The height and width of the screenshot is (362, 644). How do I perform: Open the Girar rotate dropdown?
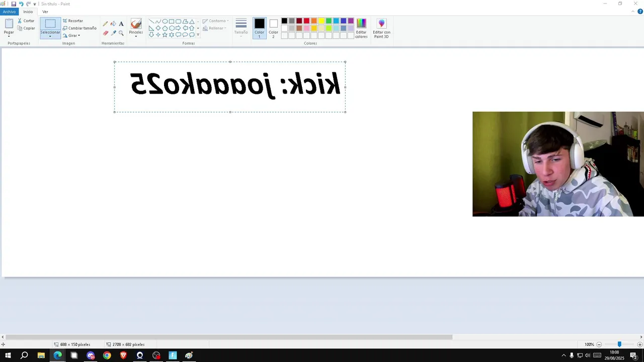coord(71,36)
